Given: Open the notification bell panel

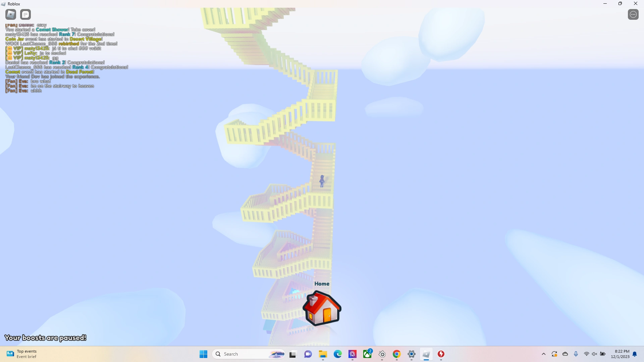Looking at the screenshot, I should [x=635, y=354].
